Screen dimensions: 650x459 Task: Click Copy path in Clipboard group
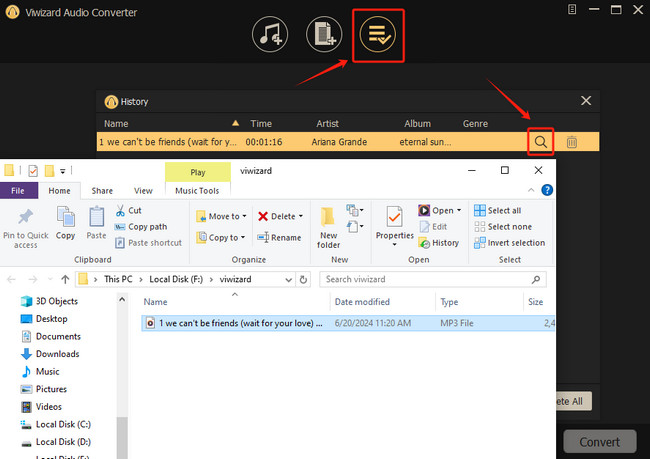(141, 227)
